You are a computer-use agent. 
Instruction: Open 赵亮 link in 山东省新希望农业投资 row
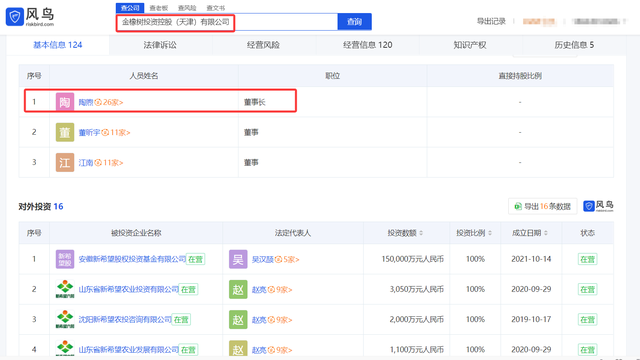pos(259,289)
